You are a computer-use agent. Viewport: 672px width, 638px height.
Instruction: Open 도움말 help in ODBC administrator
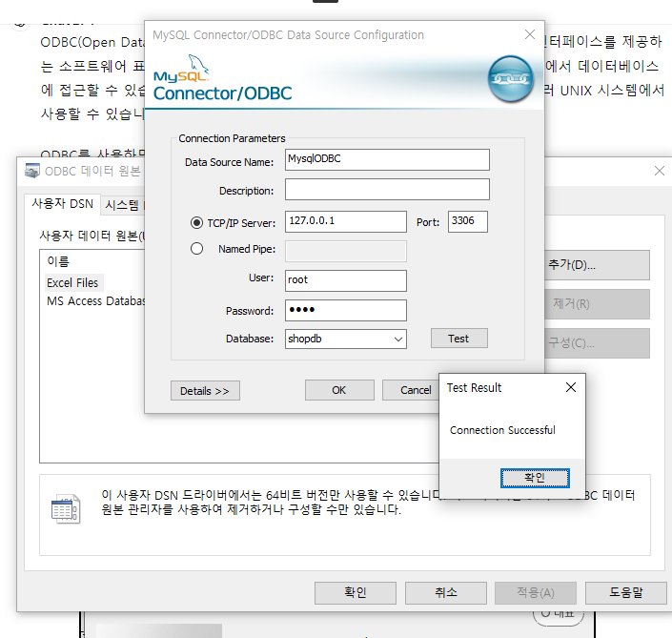[x=626, y=592]
